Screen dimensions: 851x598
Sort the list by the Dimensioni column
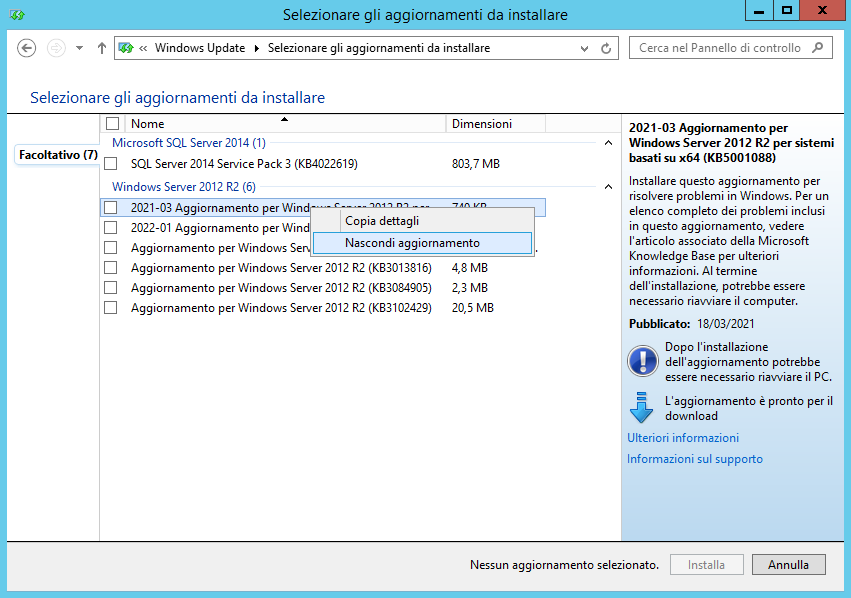click(496, 124)
